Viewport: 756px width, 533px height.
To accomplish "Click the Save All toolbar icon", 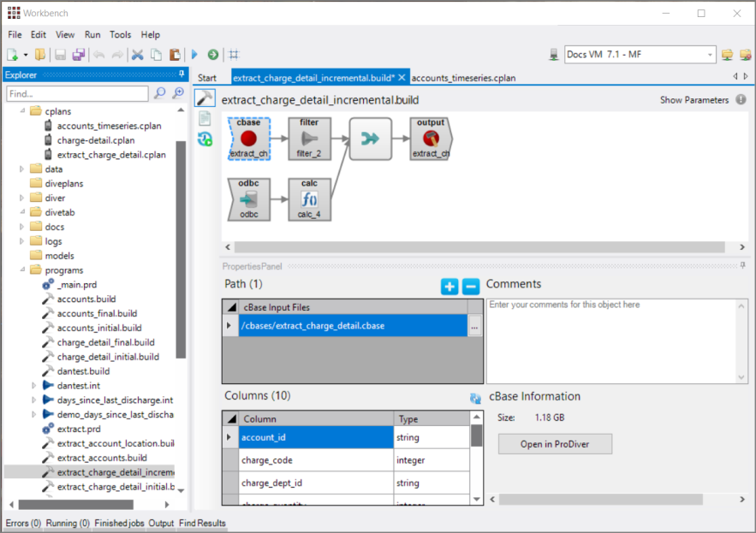I will tap(79, 55).
